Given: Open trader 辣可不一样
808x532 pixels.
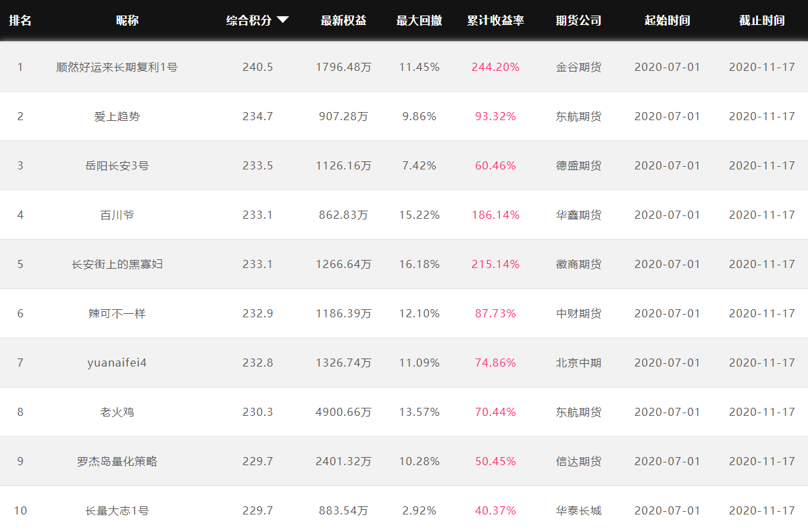Looking at the screenshot, I should [117, 314].
